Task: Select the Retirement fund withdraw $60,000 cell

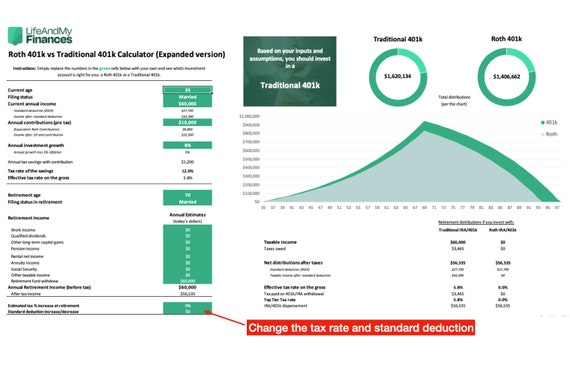Action: pos(187,281)
